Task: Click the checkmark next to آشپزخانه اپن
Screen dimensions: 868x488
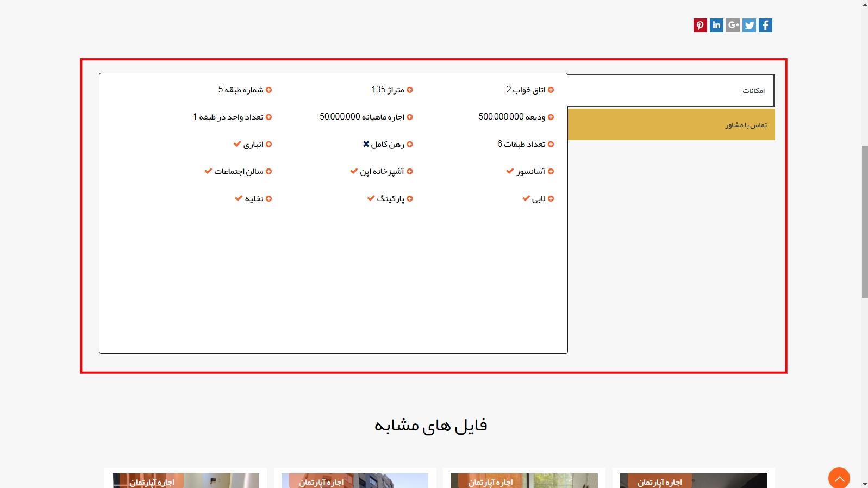Action: tap(354, 171)
